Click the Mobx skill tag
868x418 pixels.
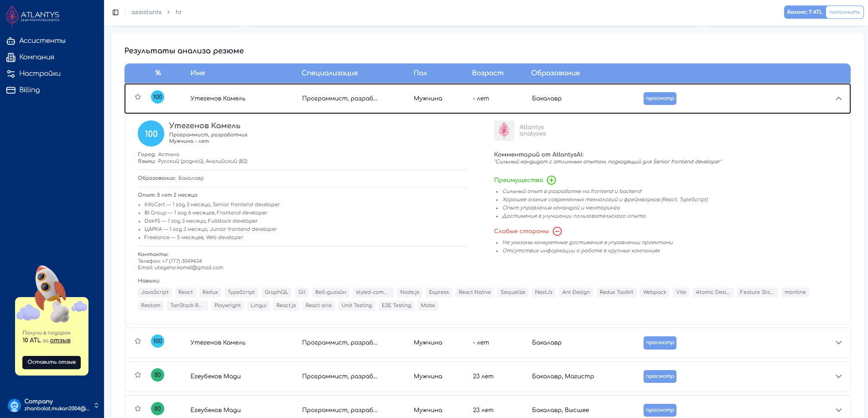pyautogui.click(x=428, y=306)
